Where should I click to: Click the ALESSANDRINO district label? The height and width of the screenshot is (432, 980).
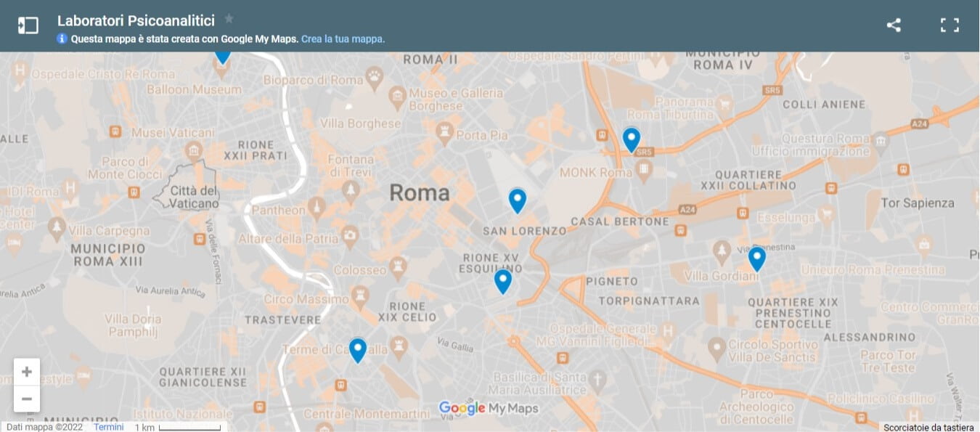pyautogui.click(x=870, y=337)
